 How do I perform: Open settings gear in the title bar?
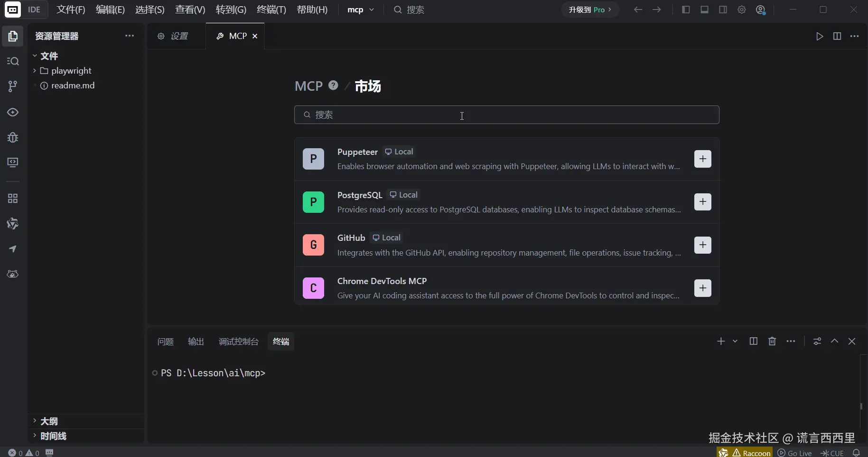(x=742, y=10)
